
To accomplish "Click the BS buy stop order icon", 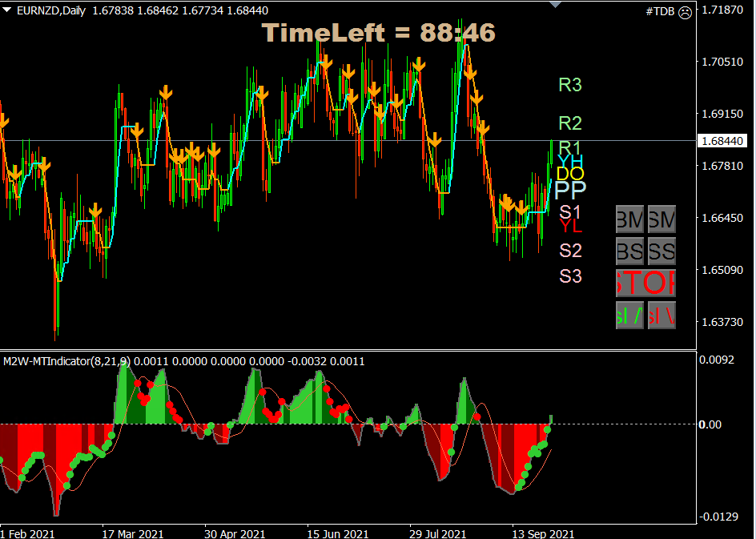I will pyautogui.click(x=629, y=251).
